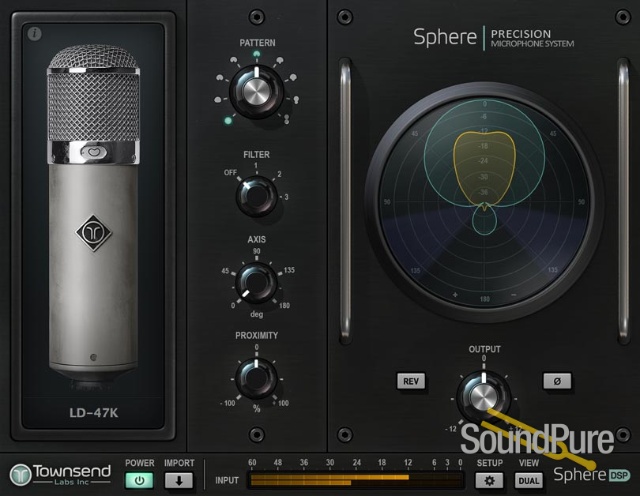Select the lit cardioid icon above the Pattern knob
The height and width of the screenshot is (496, 640).
[x=256, y=54]
